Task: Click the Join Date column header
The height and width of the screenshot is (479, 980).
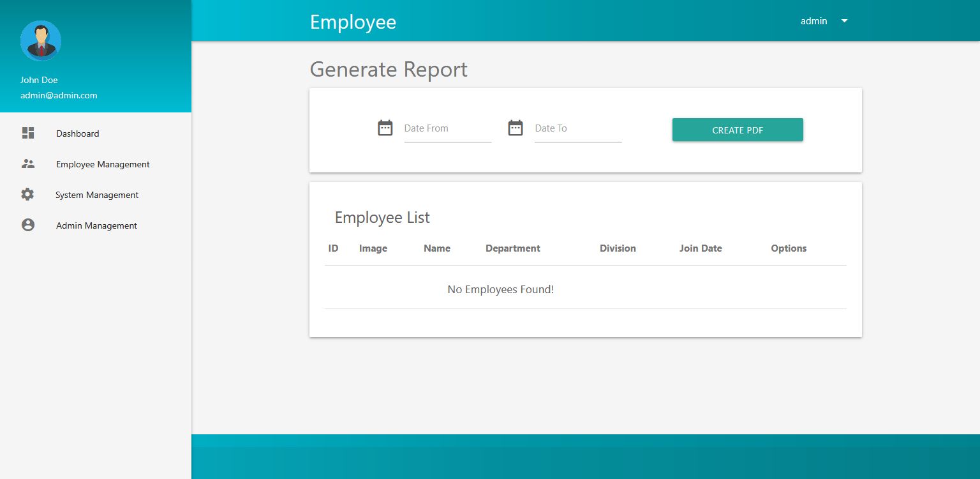Action: [700, 248]
